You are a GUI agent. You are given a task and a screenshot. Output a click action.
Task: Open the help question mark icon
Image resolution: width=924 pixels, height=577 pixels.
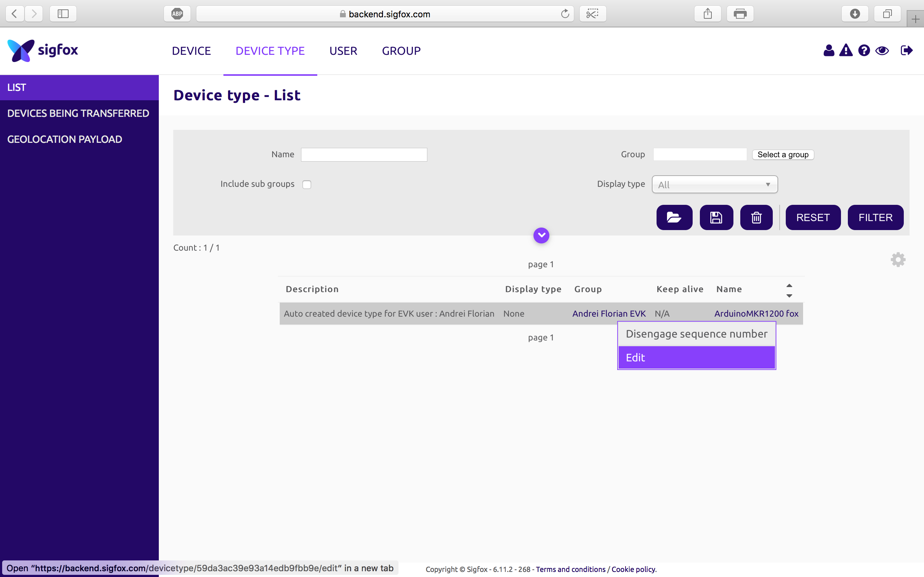(864, 50)
